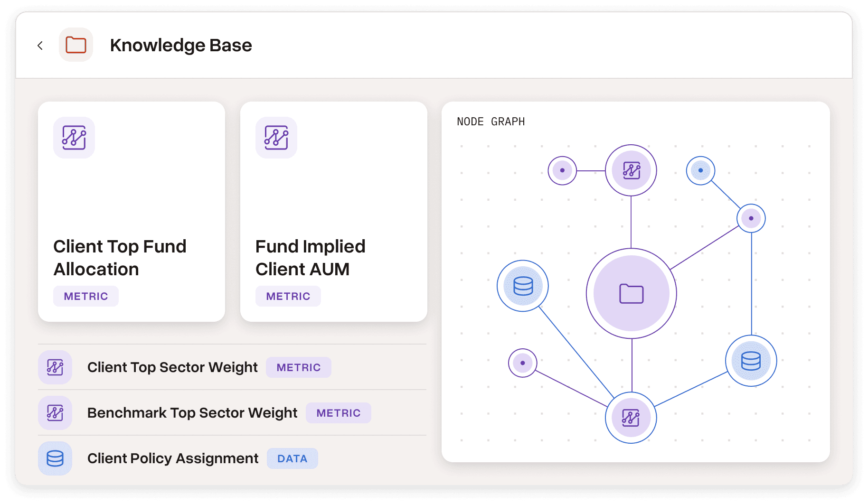Viewport: 868px width, 504px height.
Task: Click the Benchmark Top Sector Weight row icon
Action: pos(55,413)
